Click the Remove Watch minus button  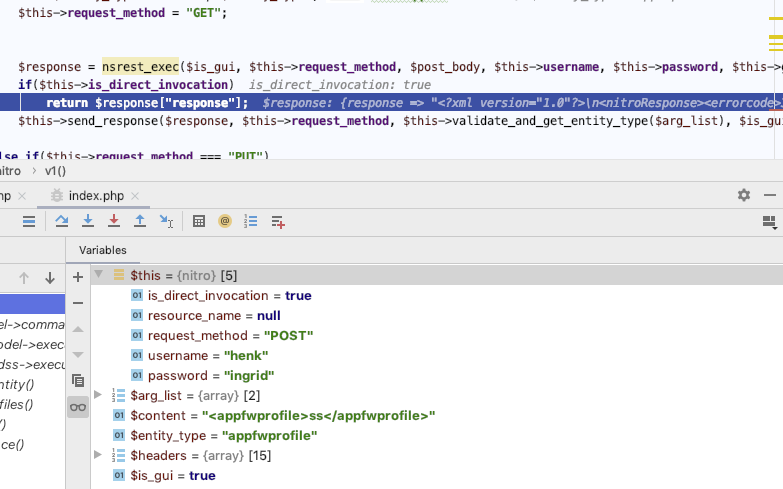[x=78, y=302]
